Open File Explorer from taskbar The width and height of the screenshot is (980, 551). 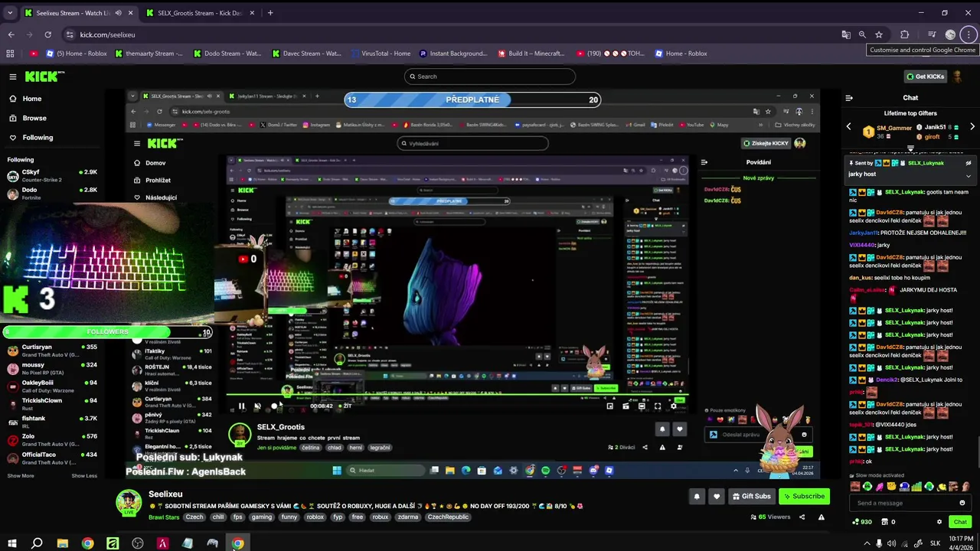pyautogui.click(x=63, y=543)
